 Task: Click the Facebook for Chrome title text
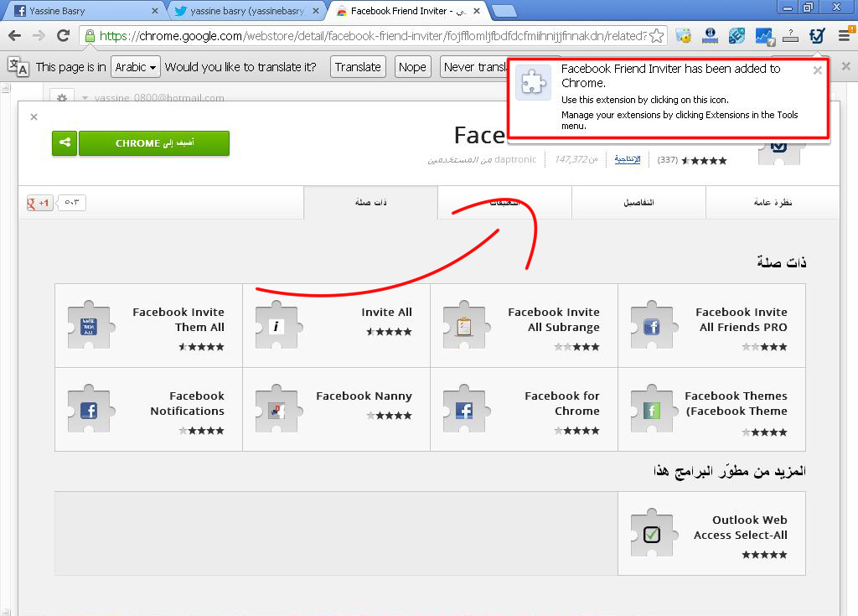pyautogui.click(x=562, y=403)
